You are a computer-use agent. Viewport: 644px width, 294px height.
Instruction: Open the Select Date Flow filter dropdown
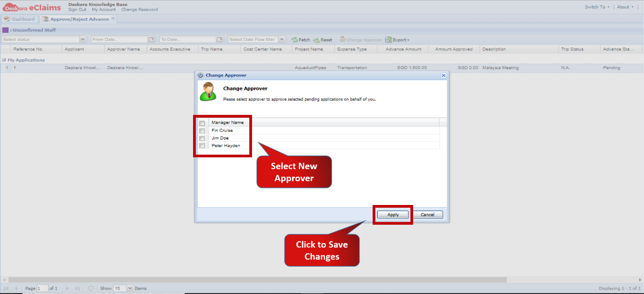click(x=282, y=39)
